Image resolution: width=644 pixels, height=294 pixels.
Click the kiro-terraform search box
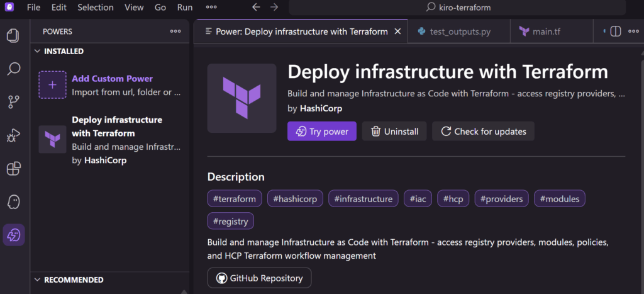point(457,8)
